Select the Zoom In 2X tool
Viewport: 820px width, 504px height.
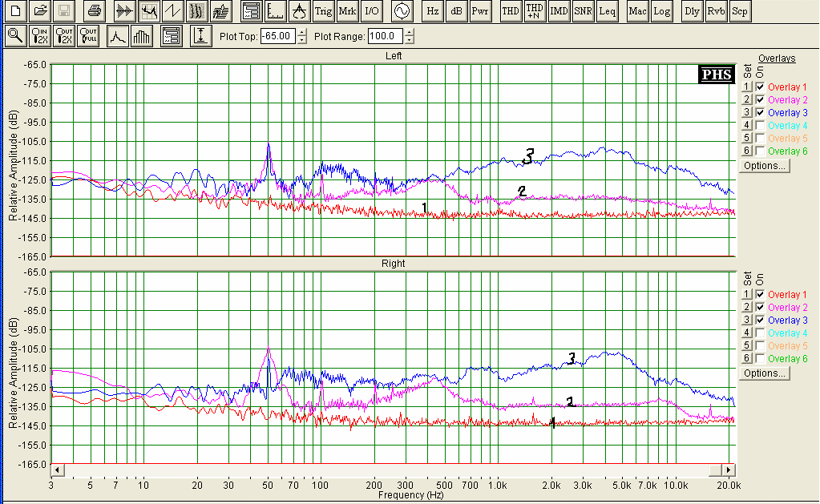pos(40,36)
